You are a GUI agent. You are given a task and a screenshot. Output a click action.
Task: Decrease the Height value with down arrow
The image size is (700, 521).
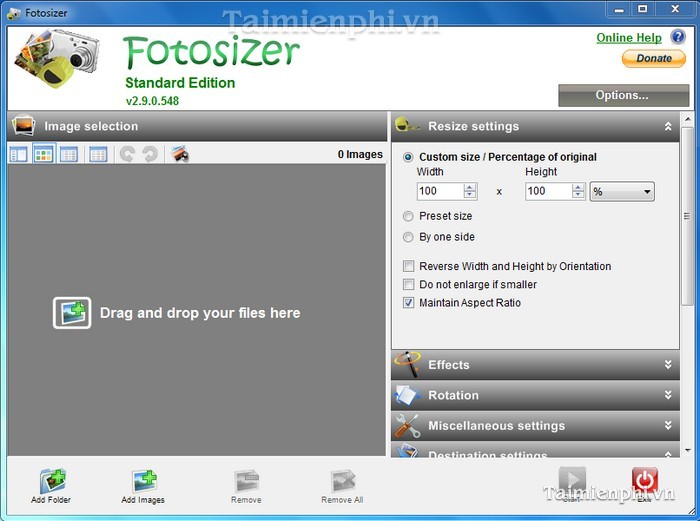pos(578,195)
